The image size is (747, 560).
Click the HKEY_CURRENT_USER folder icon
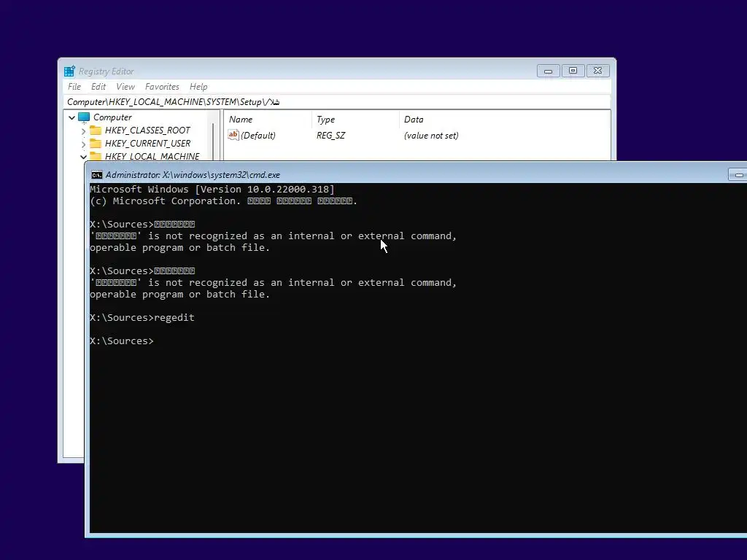tap(96, 144)
